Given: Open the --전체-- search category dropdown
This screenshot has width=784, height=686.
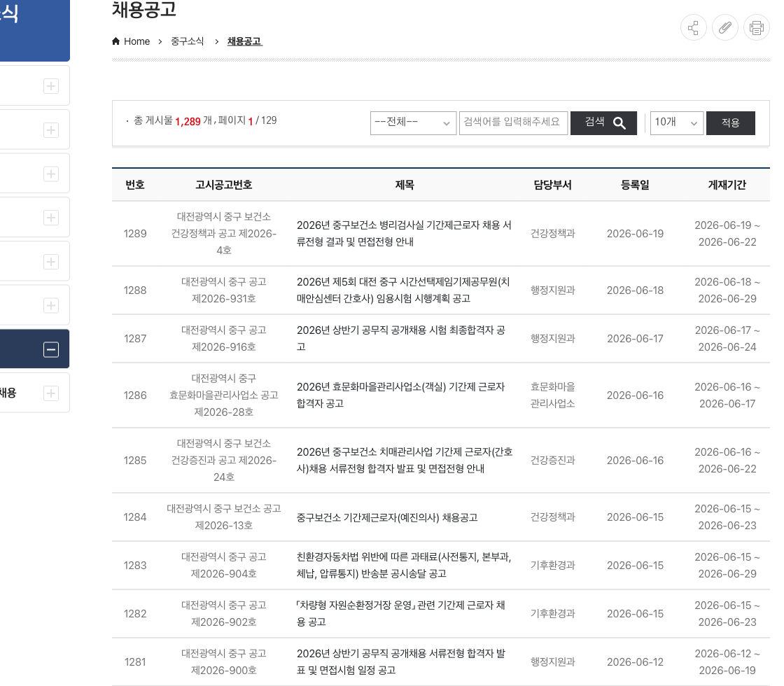Looking at the screenshot, I should 413,123.
